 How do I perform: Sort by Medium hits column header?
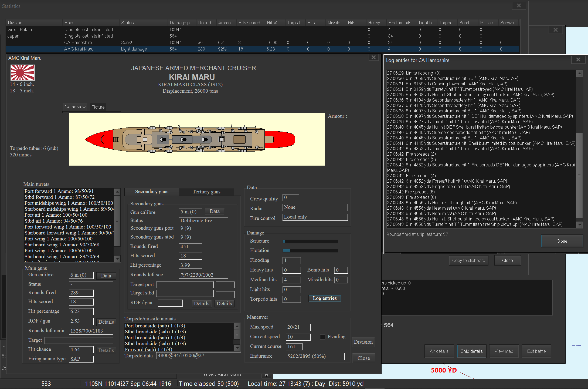click(x=401, y=23)
